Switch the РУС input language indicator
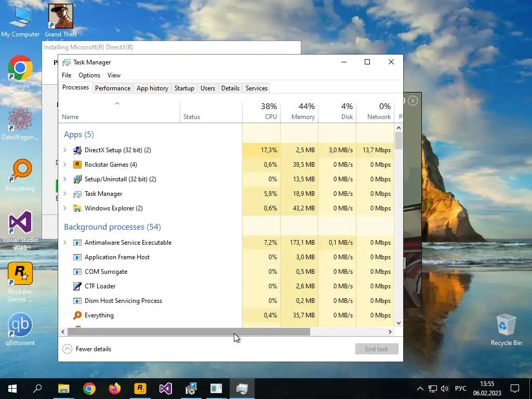Image resolution: width=532 pixels, height=399 pixels. coord(461,389)
